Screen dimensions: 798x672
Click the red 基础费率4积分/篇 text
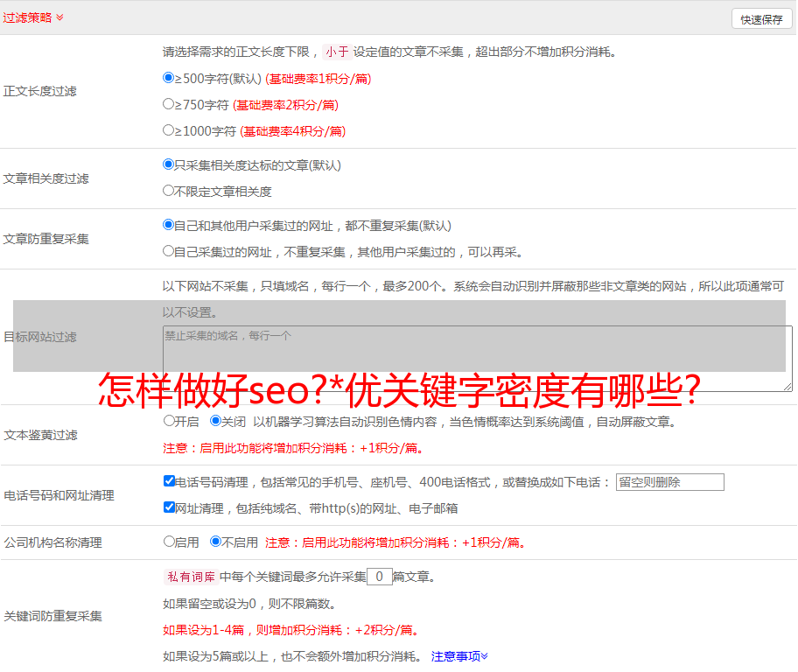[x=292, y=131]
